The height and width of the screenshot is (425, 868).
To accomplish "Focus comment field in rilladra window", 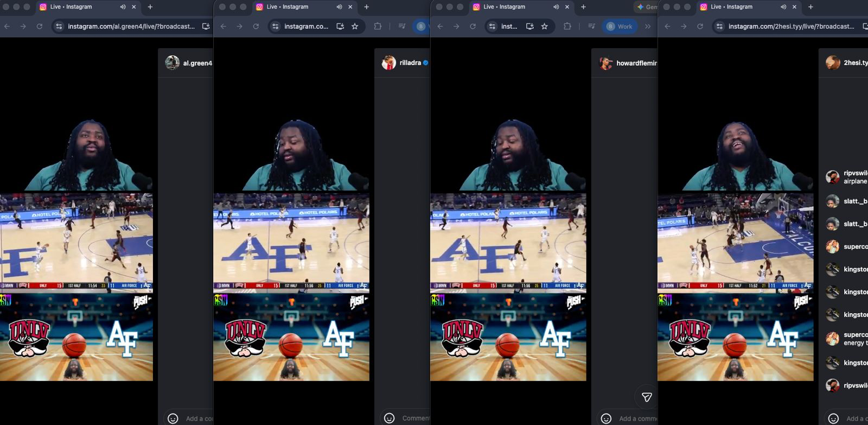I will pyautogui.click(x=416, y=418).
